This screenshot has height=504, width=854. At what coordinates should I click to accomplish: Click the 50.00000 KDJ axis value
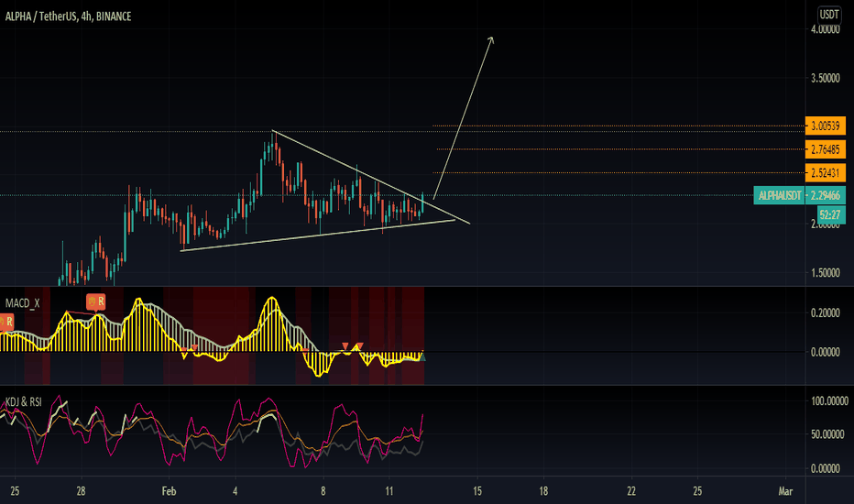click(827, 434)
